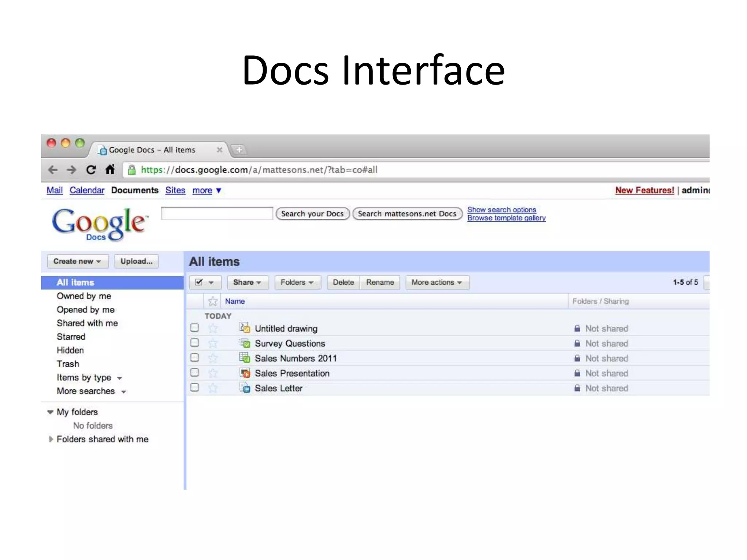The image size is (747, 560).
Task: Open the Mail link
Action: [x=55, y=190]
